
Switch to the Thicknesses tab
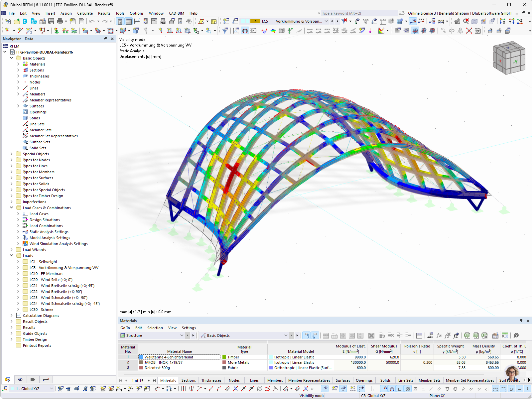pos(211,380)
